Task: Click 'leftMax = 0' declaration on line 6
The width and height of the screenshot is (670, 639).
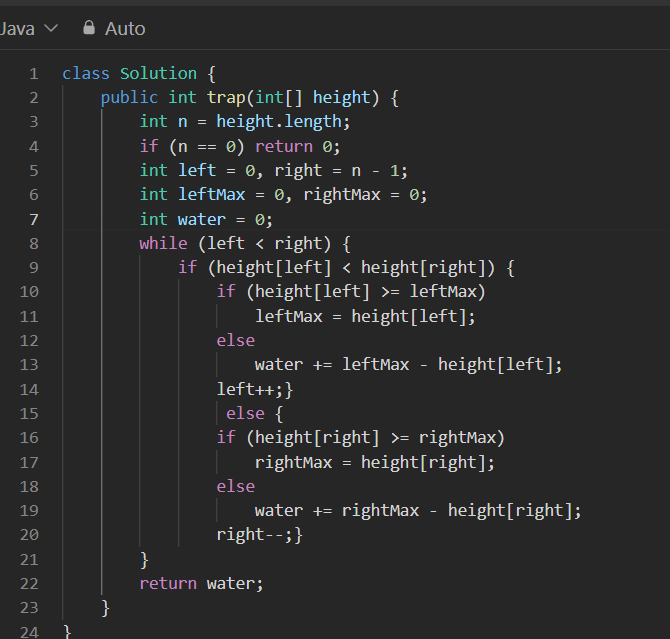Action: [231, 195]
